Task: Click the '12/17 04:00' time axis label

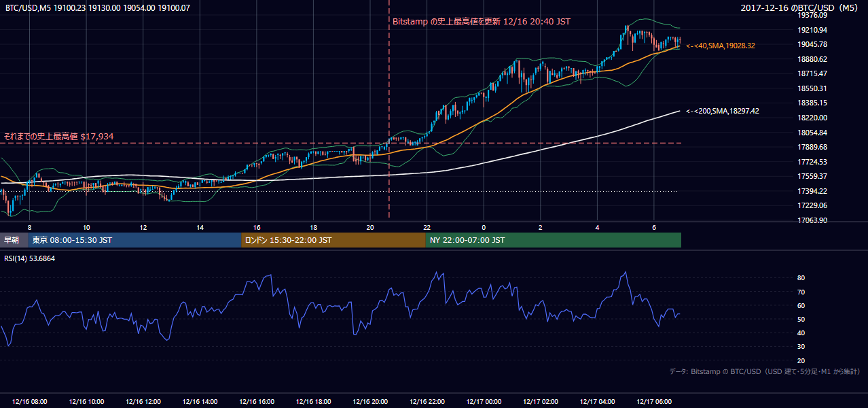Action: (598, 402)
